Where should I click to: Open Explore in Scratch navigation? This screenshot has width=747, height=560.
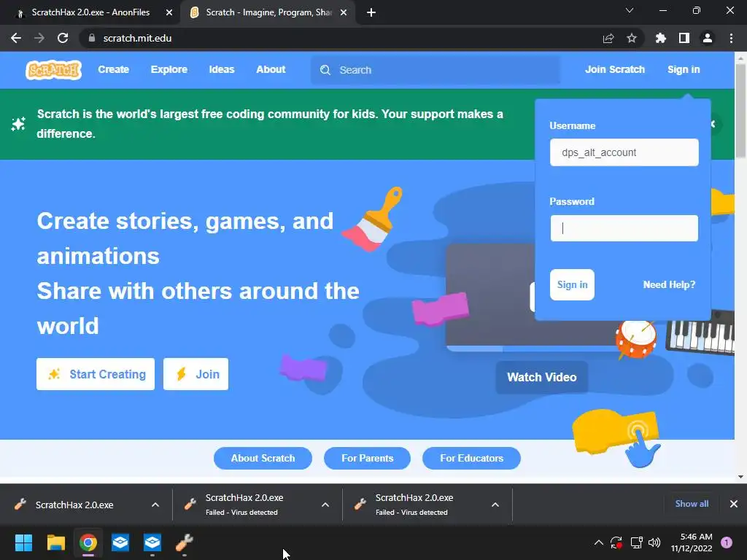point(169,69)
